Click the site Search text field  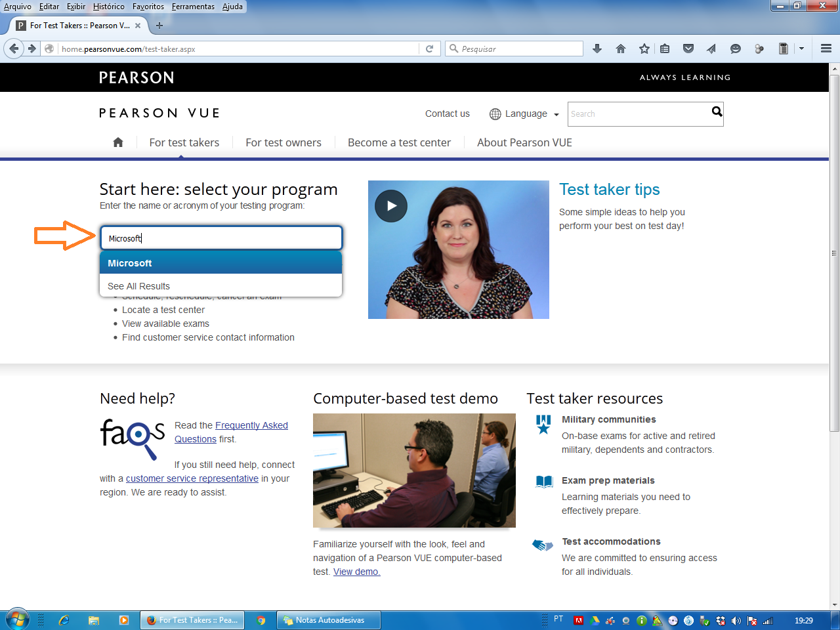(x=639, y=114)
